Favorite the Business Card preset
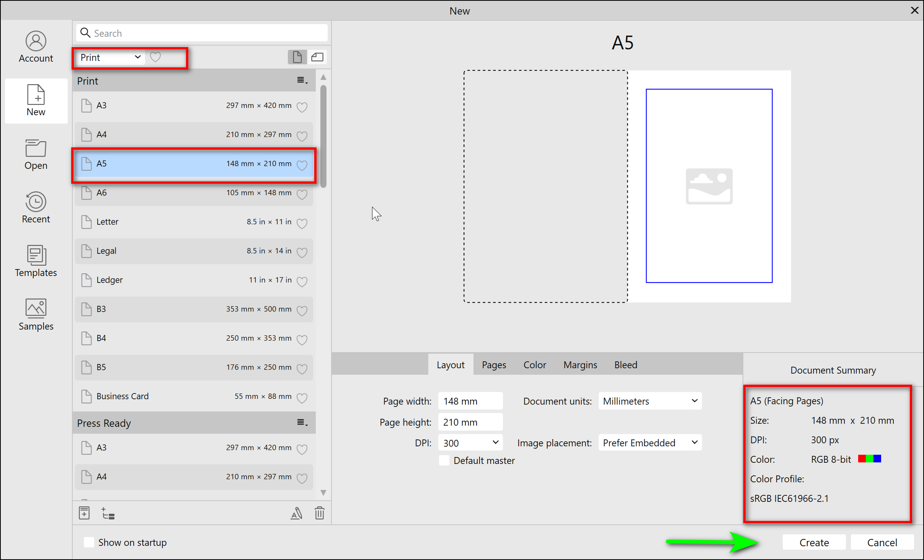Image resolution: width=924 pixels, height=560 pixels. point(302,398)
